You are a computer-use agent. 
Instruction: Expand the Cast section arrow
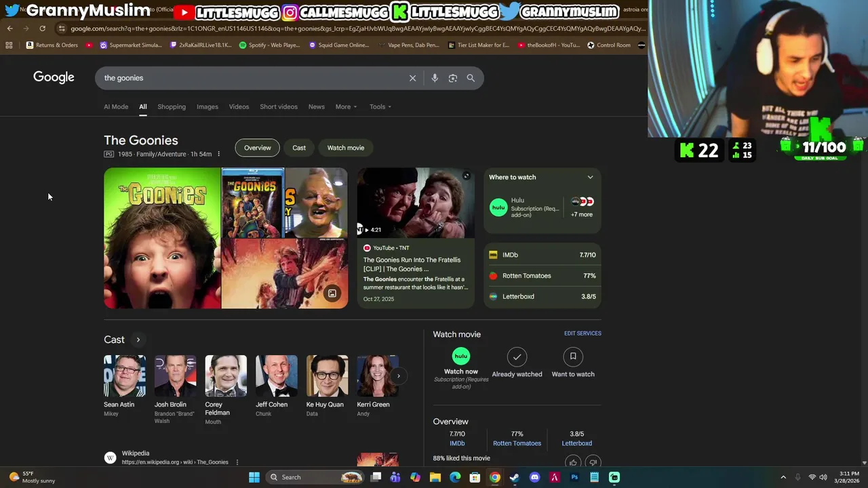(x=138, y=340)
